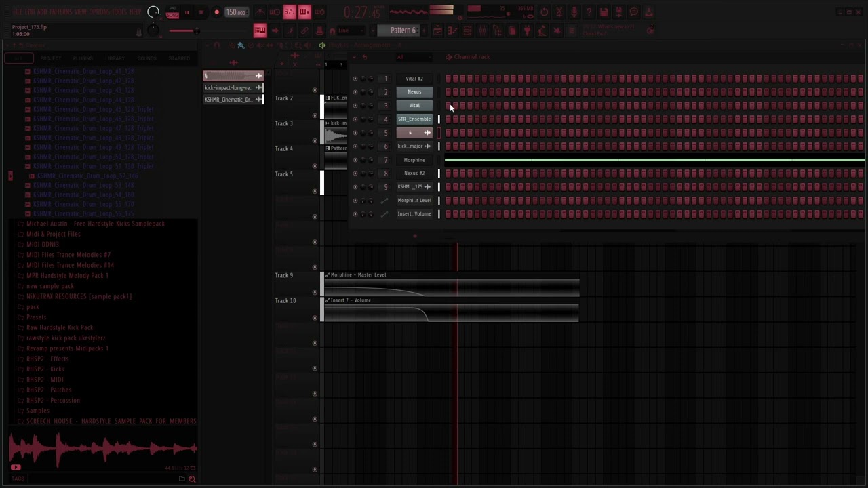
Task: Toggle the metronome
Action: (260, 12)
